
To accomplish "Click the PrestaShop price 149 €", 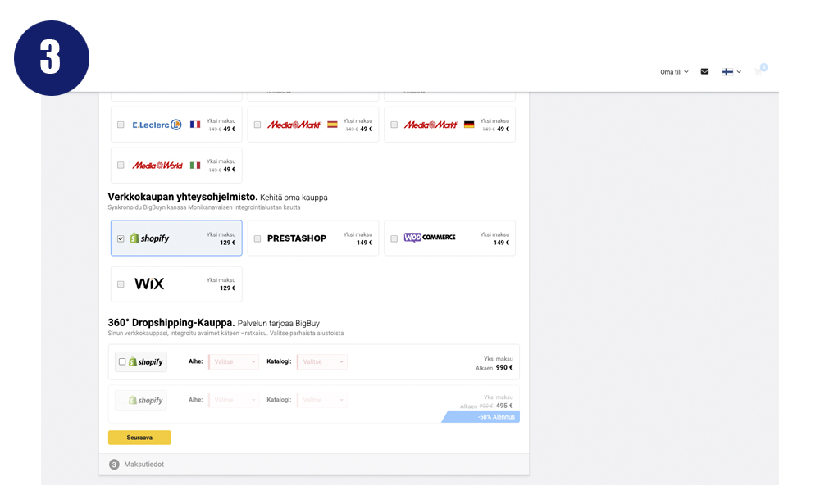I will click(x=365, y=243).
